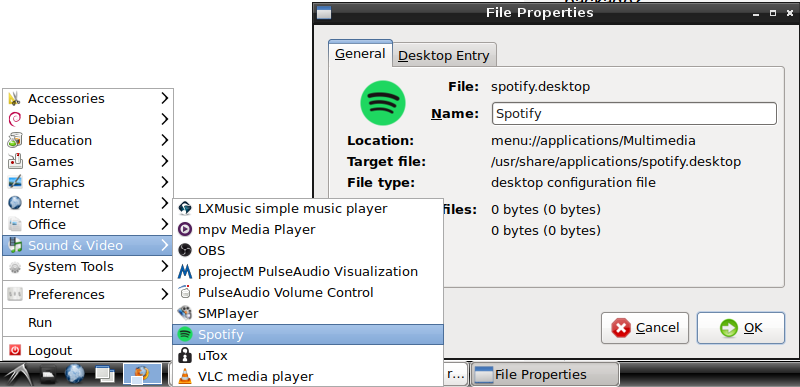Launch VLC media player from submenu
The height and width of the screenshot is (387, 800).
(308, 376)
